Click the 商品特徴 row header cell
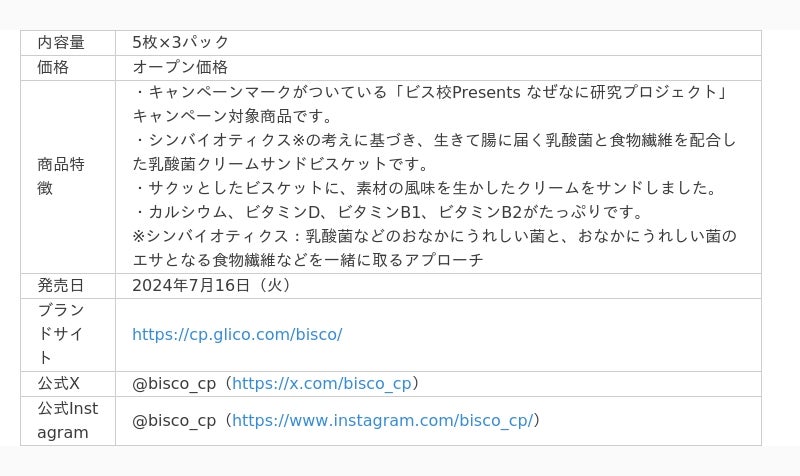The width and height of the screenshot is (800, 476). [x=61, y=175]
